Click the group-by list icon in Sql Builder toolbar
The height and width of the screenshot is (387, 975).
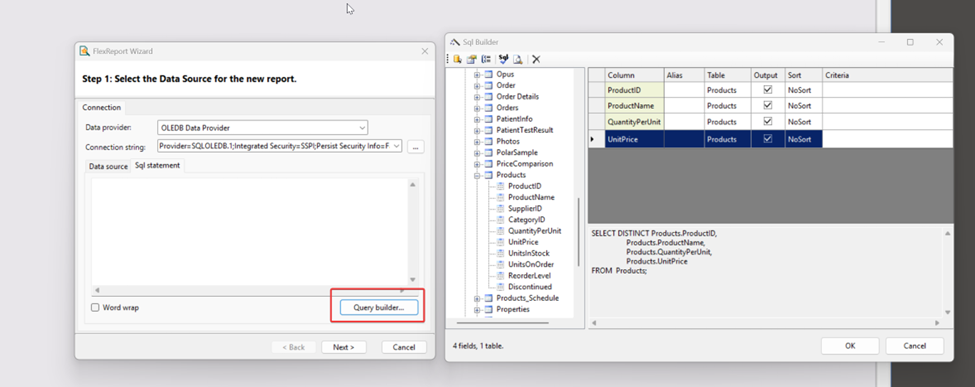point(486,59)
